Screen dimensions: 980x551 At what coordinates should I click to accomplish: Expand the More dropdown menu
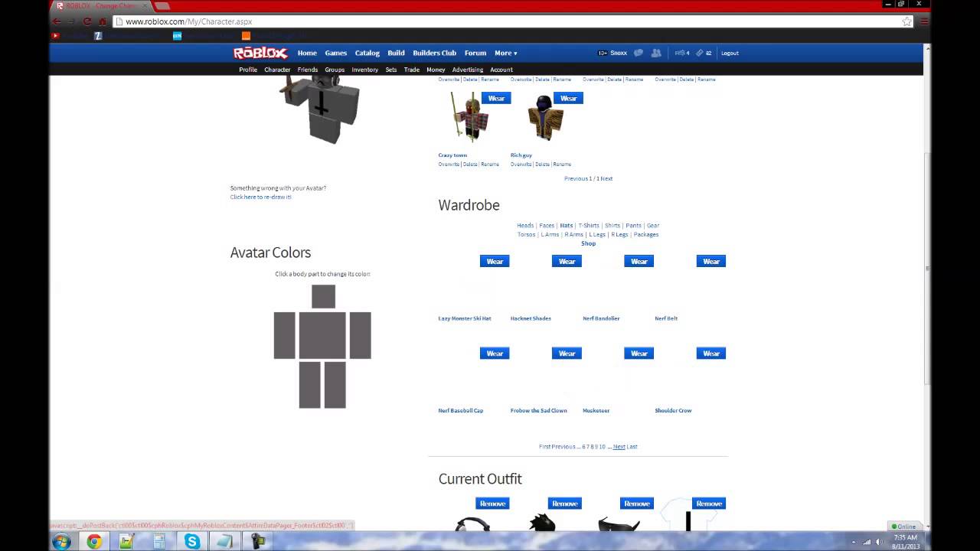505,53
